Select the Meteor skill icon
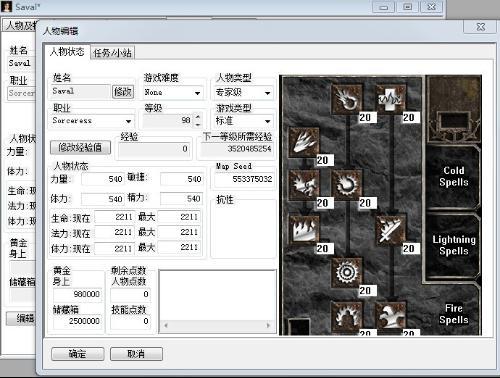500x378 pixels. (347, 273)
